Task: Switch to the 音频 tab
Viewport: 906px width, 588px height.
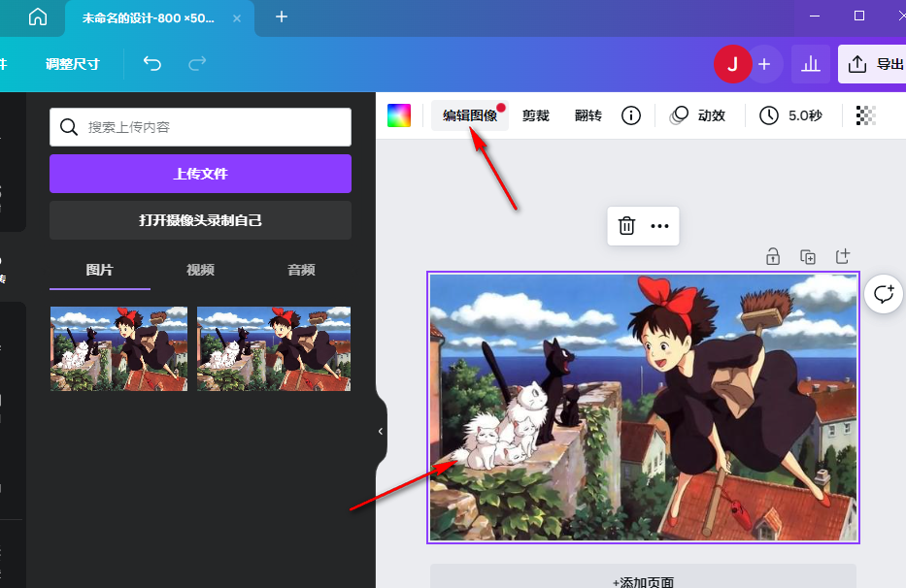Action: 301,270
